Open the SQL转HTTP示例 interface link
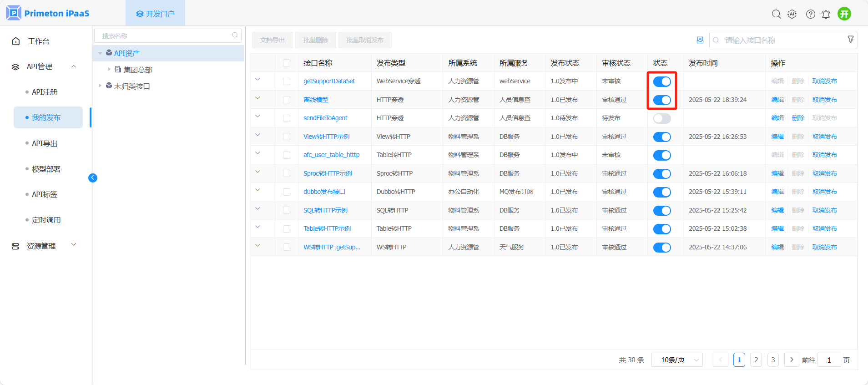 tap(325, 210)
